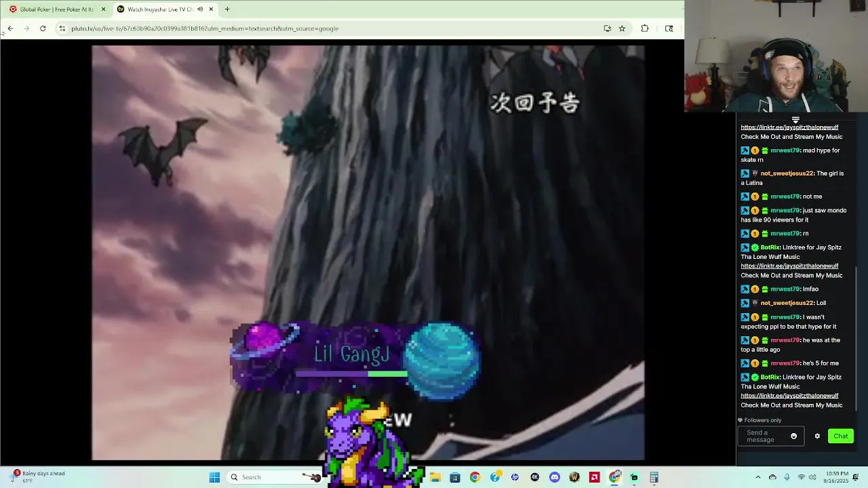Open chat settings gear icon

tap(817, 436)
